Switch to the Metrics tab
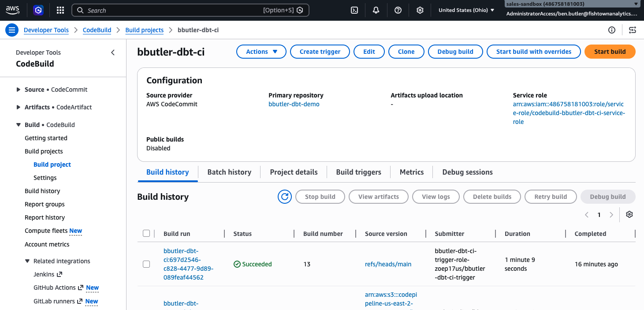 [412, 172]
